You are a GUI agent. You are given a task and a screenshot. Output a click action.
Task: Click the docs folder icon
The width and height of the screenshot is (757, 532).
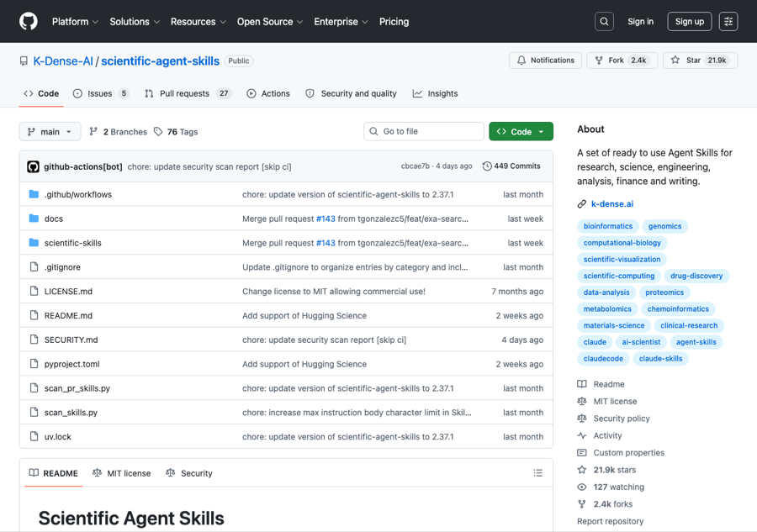pos(34,218)
